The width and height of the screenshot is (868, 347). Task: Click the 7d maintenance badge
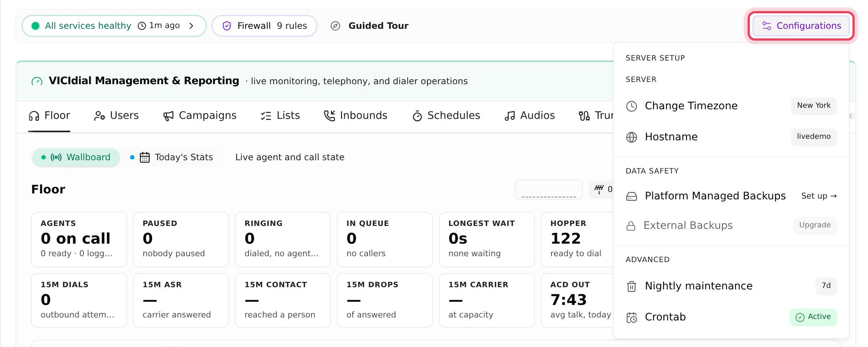tap(826, 286)
